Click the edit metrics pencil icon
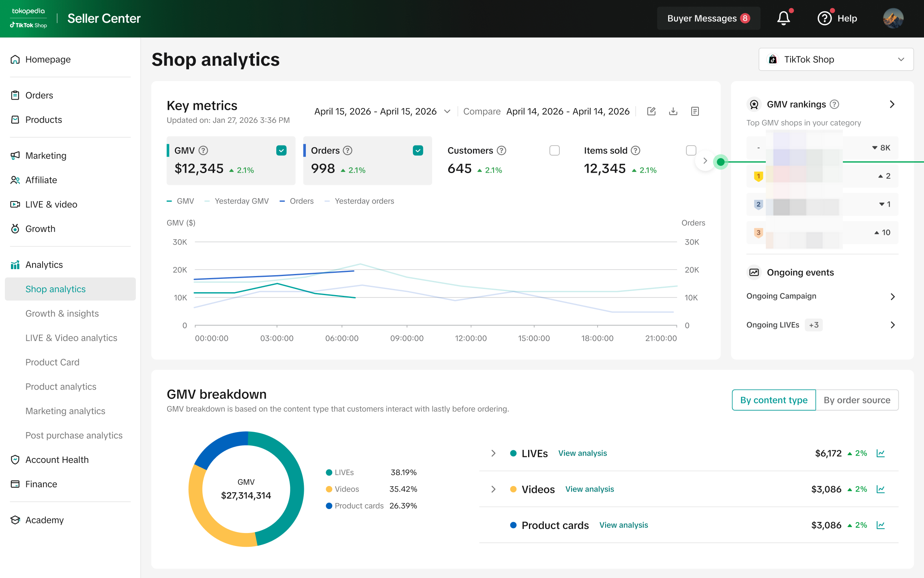Image resolution: width=924 pixels, height=578 pixels. (651, 111)
